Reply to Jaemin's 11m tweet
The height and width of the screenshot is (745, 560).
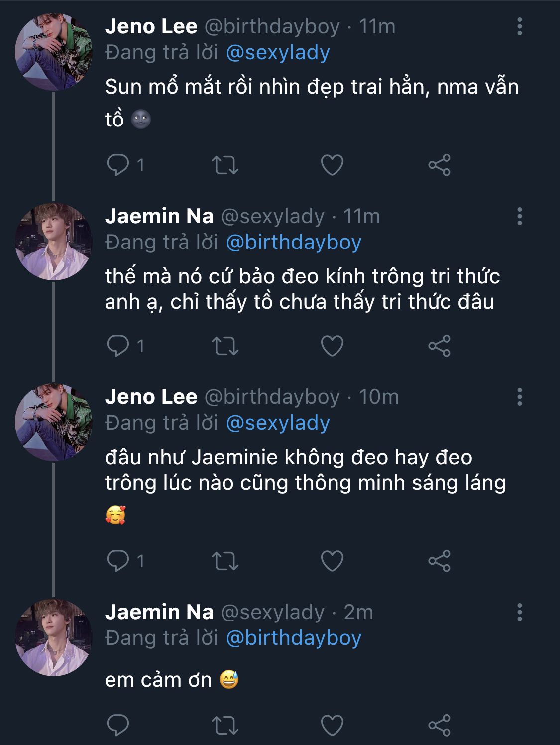(118, 346)
